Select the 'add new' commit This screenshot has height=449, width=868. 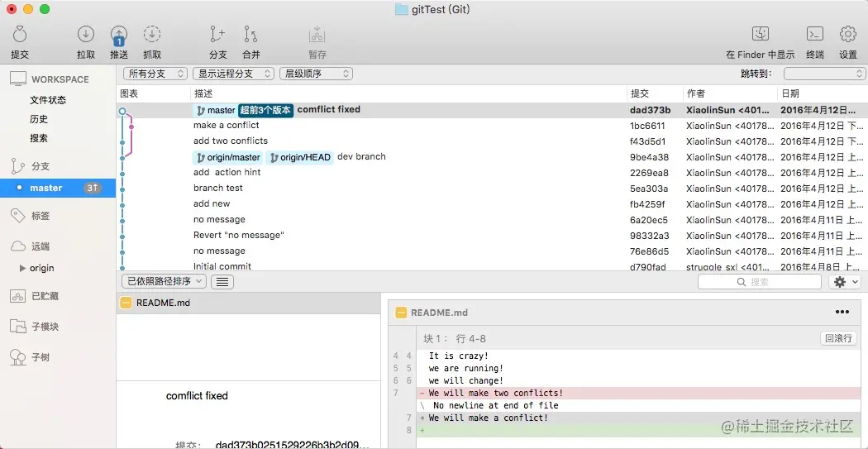tap(492, 203)
